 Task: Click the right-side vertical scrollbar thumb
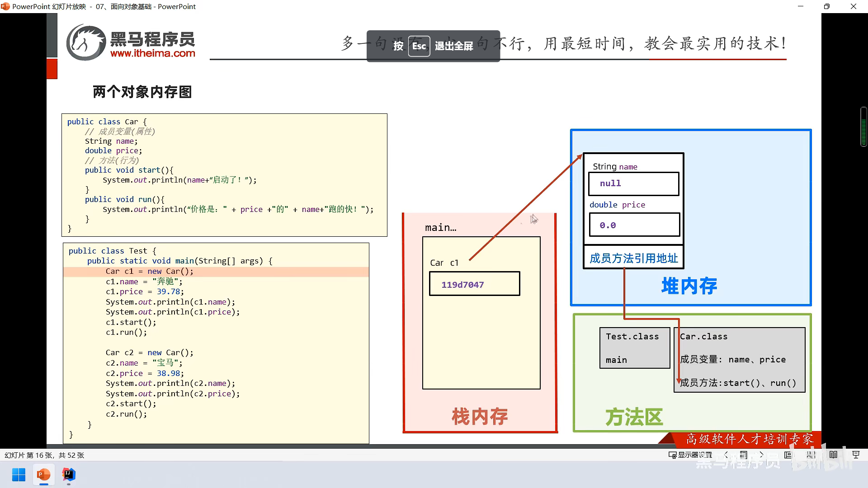click(x=863, y=127)
